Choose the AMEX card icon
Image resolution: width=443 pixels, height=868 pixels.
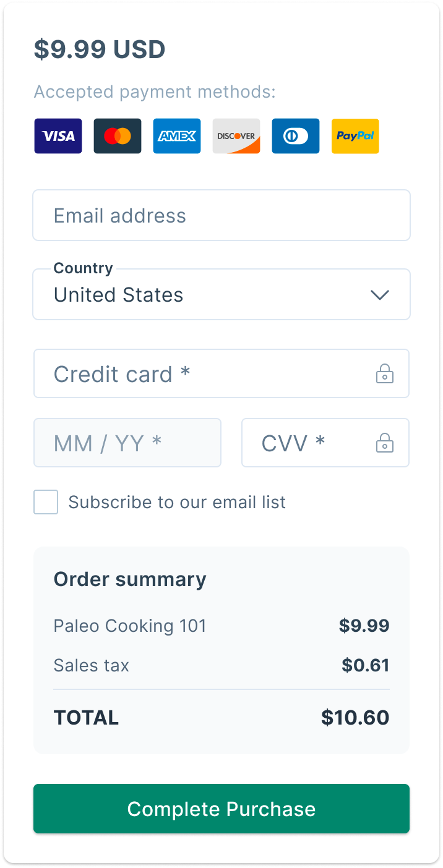tap(177, 136)
